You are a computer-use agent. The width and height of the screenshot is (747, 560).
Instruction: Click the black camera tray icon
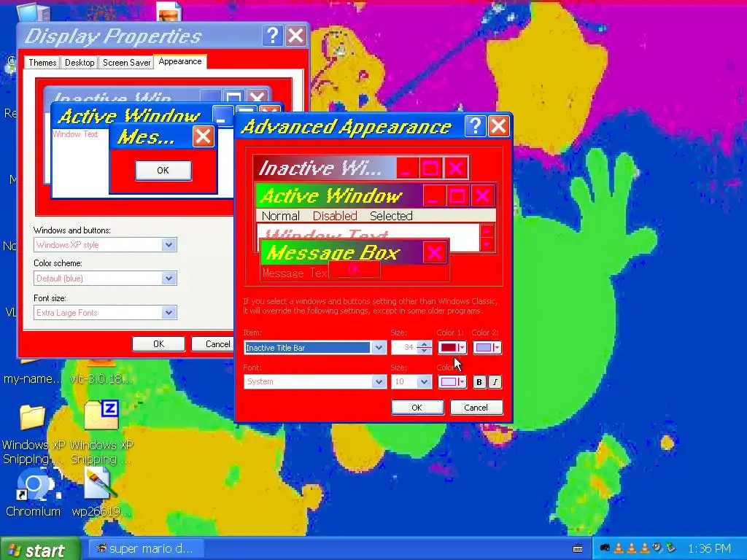605,548
